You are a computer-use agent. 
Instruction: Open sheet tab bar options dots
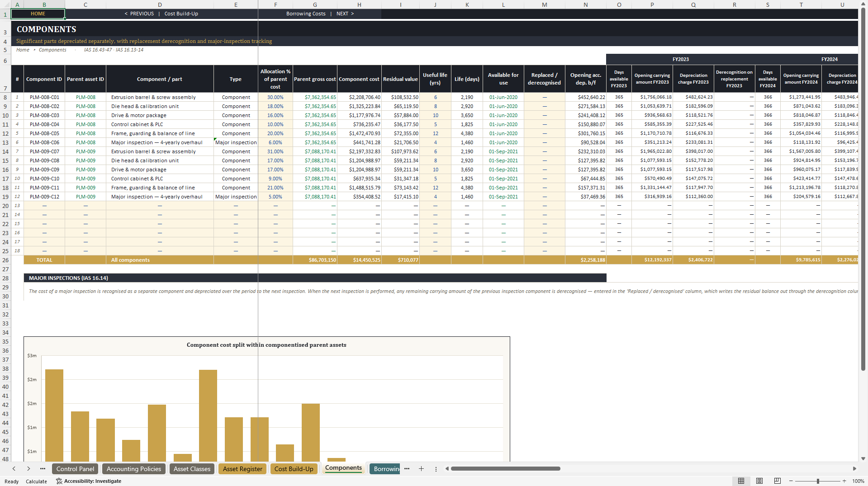(x=436, y=469)
